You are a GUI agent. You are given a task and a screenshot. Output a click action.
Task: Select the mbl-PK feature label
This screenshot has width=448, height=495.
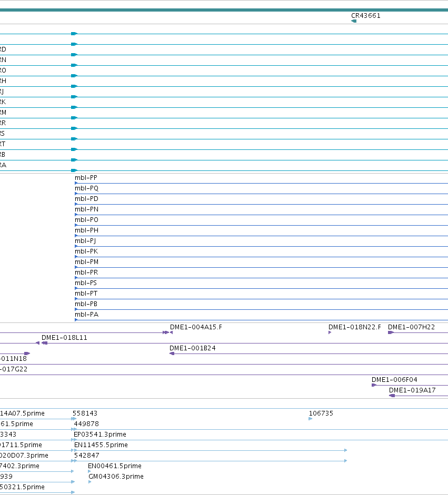tap(86, 251)
